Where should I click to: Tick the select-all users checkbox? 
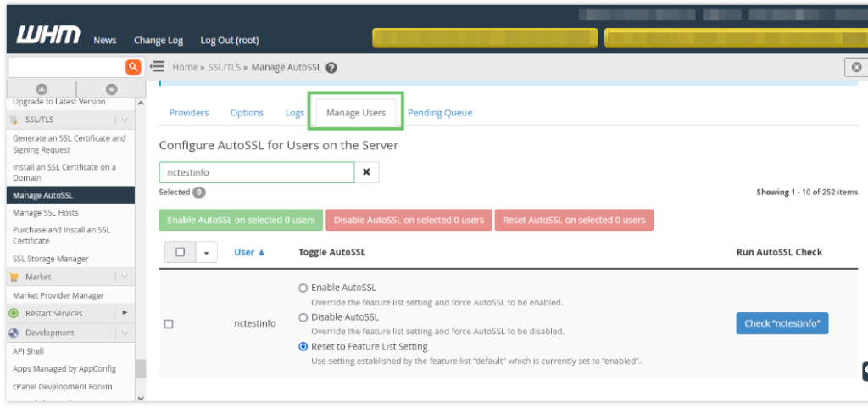[x=180, y=252]
